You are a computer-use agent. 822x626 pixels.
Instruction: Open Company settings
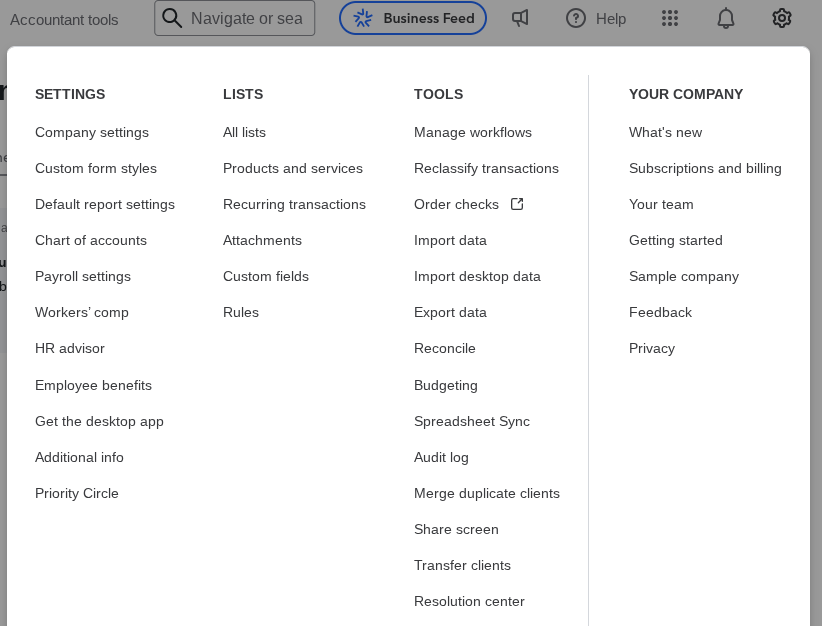[x=91, y=132]
